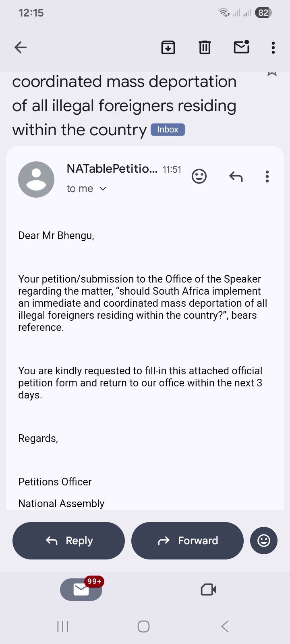
Task: Tap the Android home button
Action: pyautogui.click(x=144, y=626)
